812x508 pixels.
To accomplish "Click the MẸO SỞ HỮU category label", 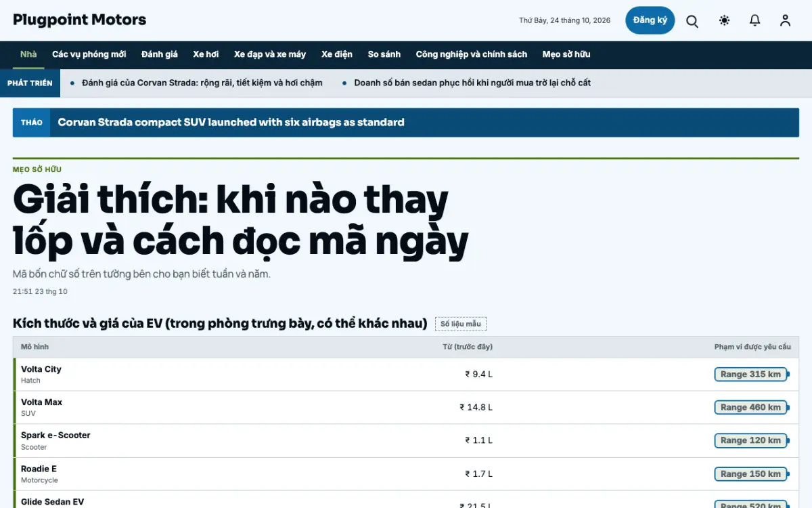I will point(37,170).
